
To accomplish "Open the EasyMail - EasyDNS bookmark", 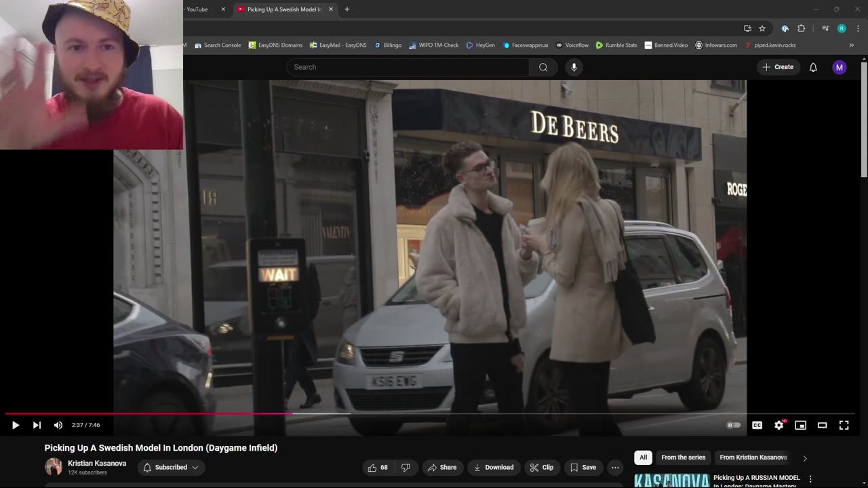I will tap(338, 45).
